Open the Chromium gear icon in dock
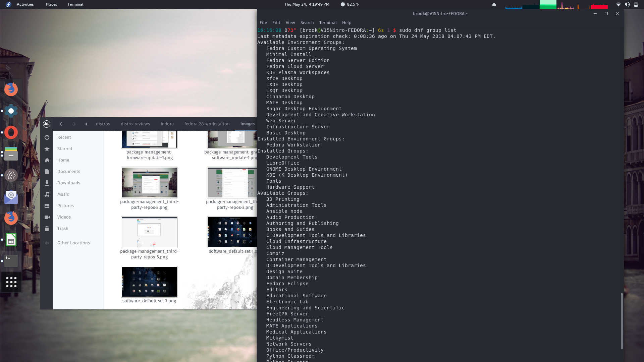This screenshot has width=644, height=362. pos(11,111)
